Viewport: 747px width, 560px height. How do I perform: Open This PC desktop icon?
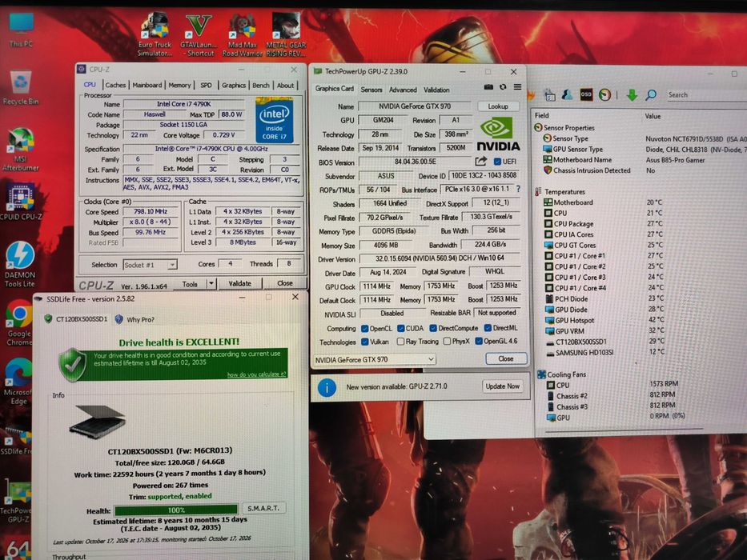point(22,30)
